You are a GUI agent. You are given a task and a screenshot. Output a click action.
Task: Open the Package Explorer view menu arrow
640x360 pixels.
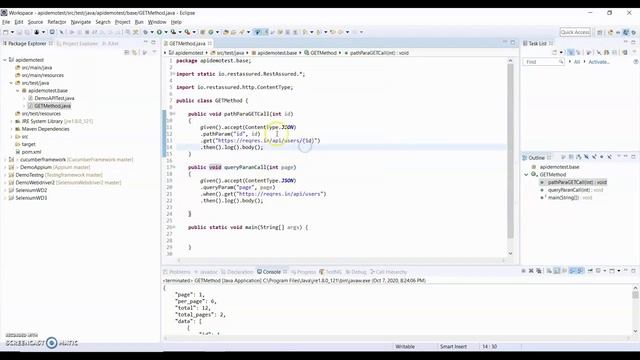click(x=154, y=52)
